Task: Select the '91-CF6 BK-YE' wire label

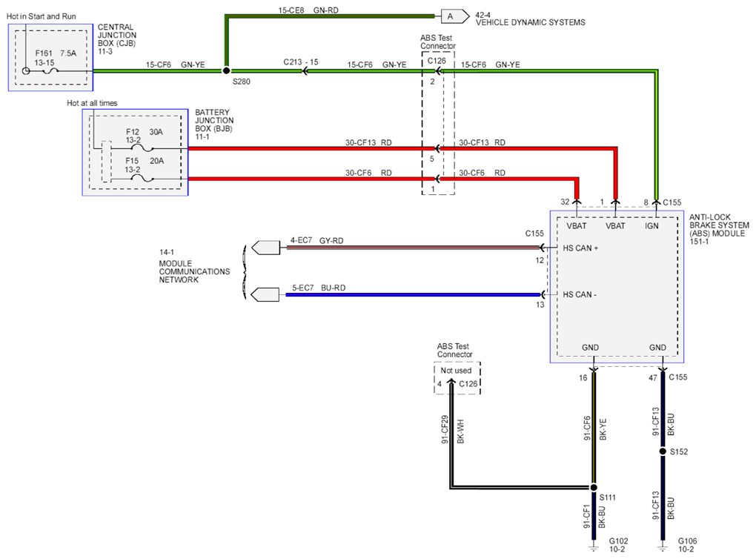Action: pyautogui.click(x=595, y=429)
